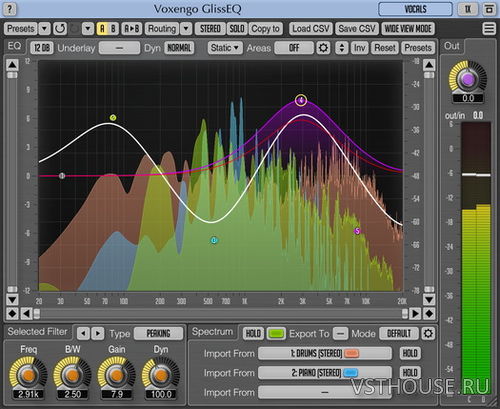Select EQ control point 2
This screenshot has height=409, width=500.
pos(113,117)
